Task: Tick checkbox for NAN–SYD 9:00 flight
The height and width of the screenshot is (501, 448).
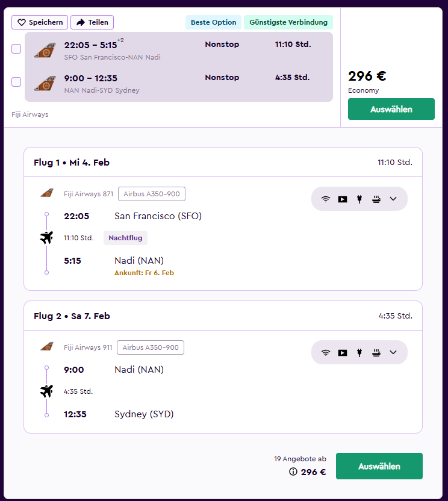Action: [16, 82]
